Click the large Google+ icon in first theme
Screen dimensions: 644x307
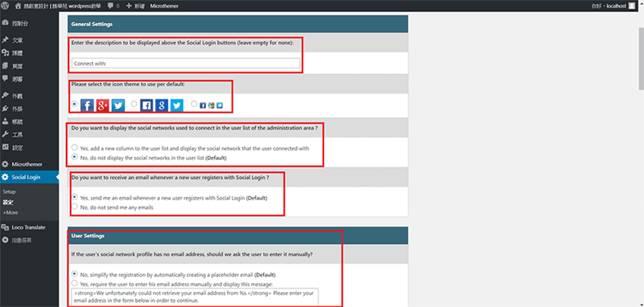(103, 104)
